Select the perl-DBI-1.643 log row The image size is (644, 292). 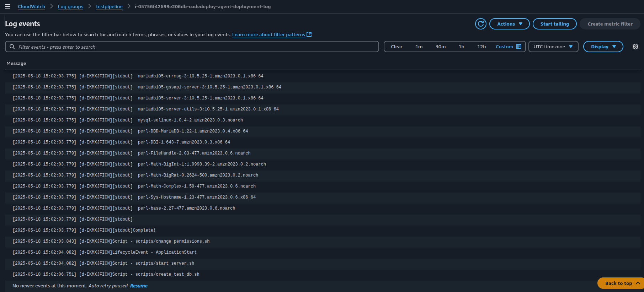pos(323,142)
